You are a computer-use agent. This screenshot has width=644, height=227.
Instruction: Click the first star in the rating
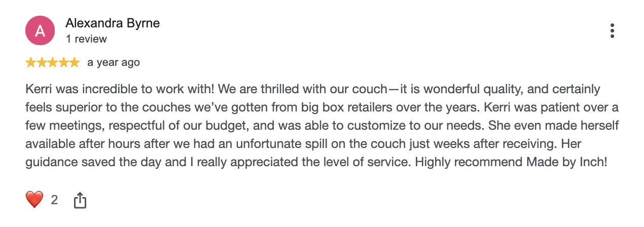[31, 62]
